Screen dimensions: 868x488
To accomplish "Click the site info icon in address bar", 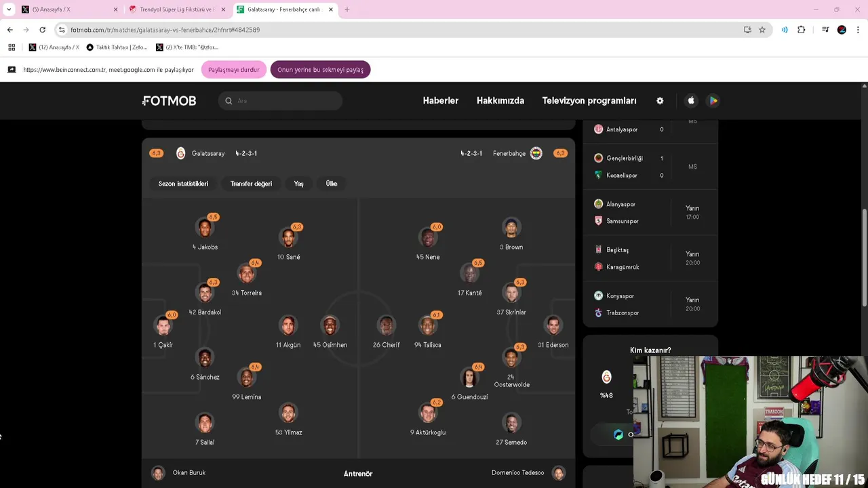I will click(x=62, y=30).
